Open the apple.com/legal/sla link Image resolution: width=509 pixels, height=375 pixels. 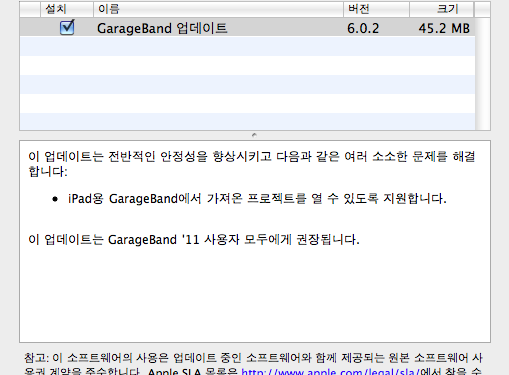[330, 371]
